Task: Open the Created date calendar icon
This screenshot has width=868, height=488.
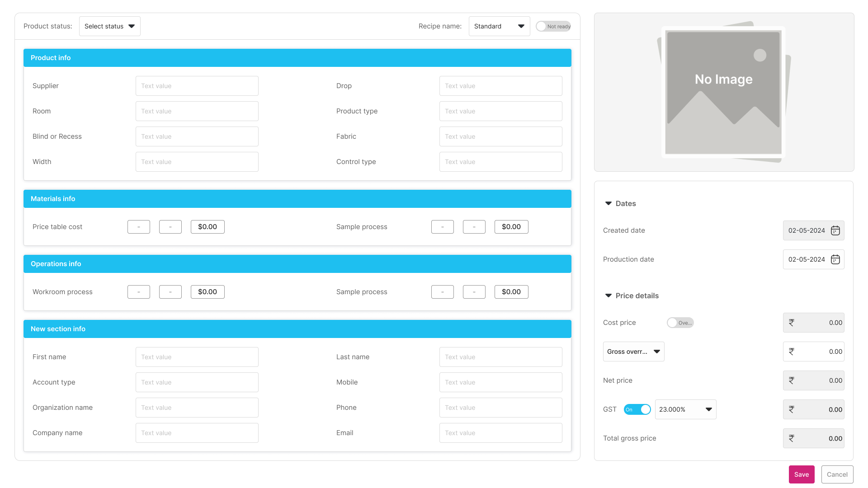Action: (835, 230)
